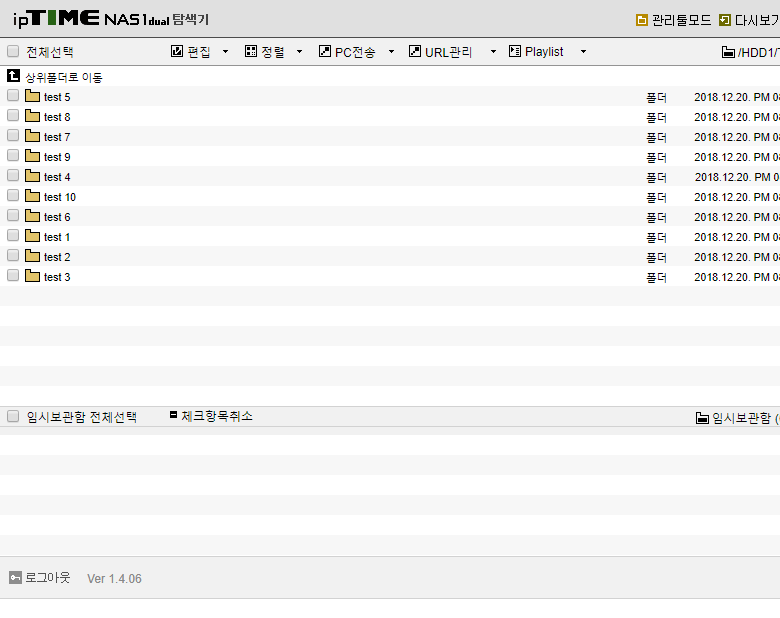Screen dimensions: 780x618
Task: Click 체크항목취소 text button
Action: [217, 416]
